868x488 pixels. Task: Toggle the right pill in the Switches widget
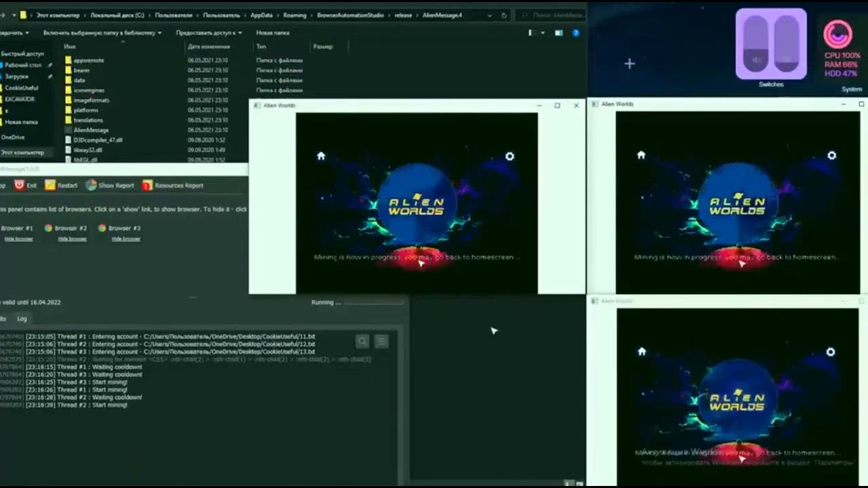point(787,43)
